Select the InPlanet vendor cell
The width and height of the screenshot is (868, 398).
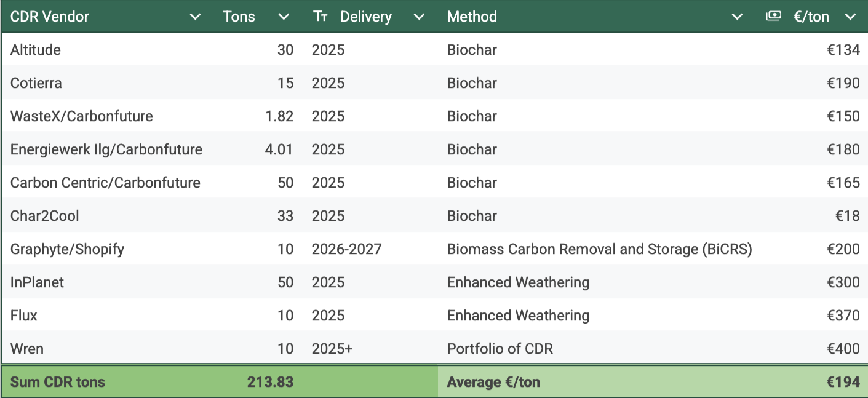point(37,282)
